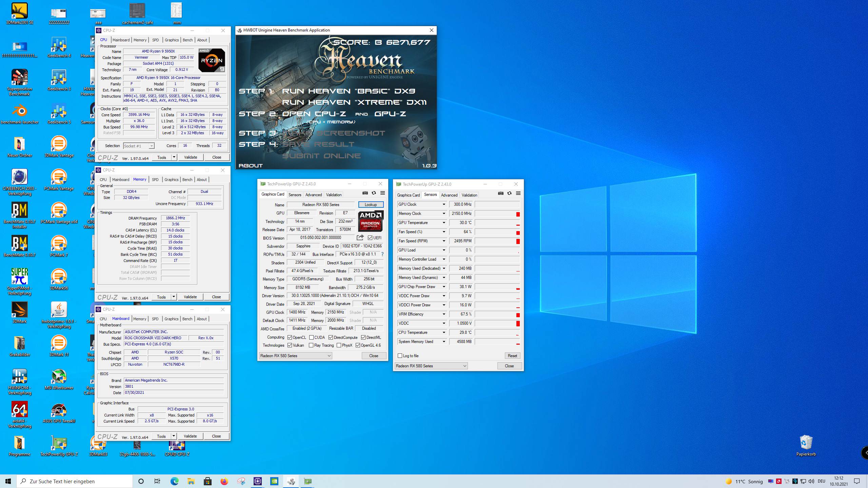Open Geekbench 4 desktop icon

click(59, 47)
